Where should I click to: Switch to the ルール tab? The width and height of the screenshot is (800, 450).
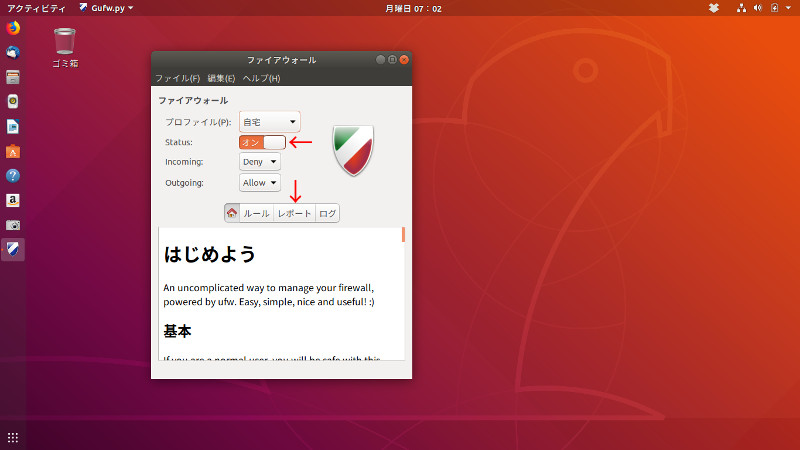pyautogui.click(x=256, y=213)
